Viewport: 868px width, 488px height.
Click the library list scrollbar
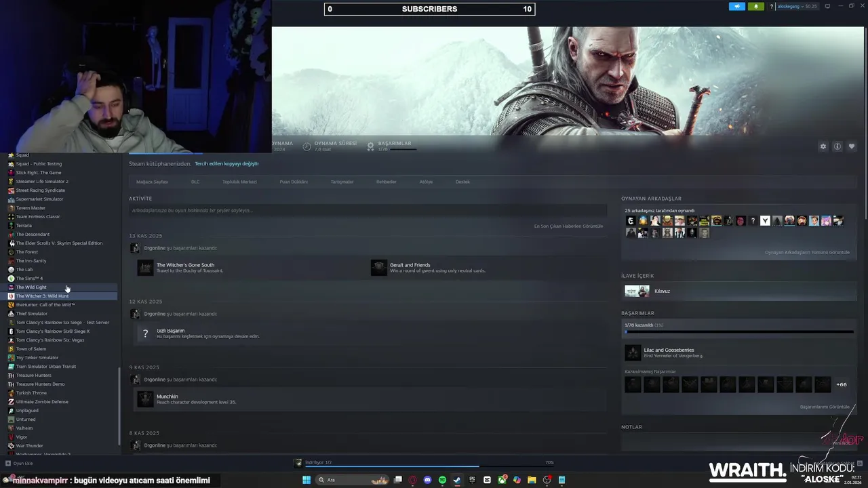coord(119,407)
